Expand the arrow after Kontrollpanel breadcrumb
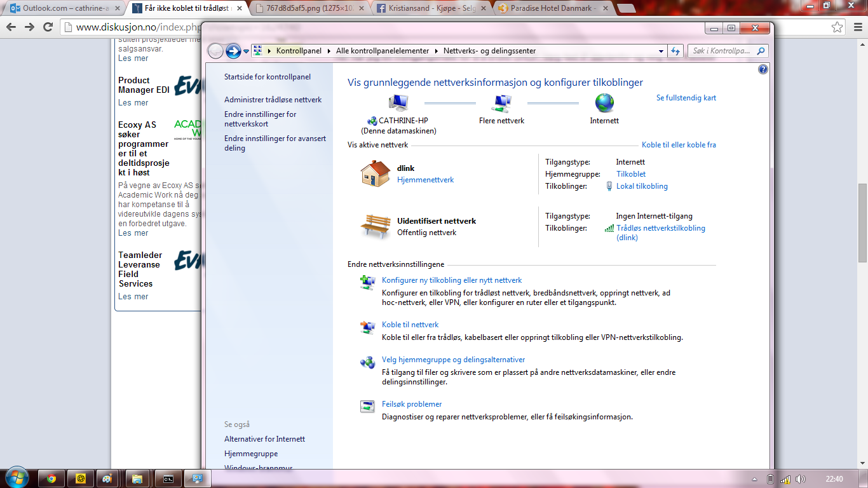Screen dimensions: 868x488 click(329, 51)
